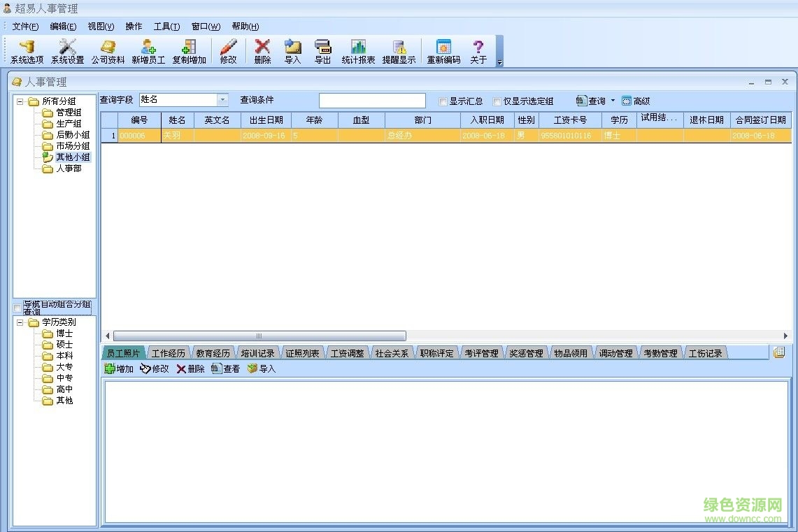The height and width of the screenshot is (532, 798).
Task: Click the 高级 (advanced) search button
Action: tap(636, 100)
